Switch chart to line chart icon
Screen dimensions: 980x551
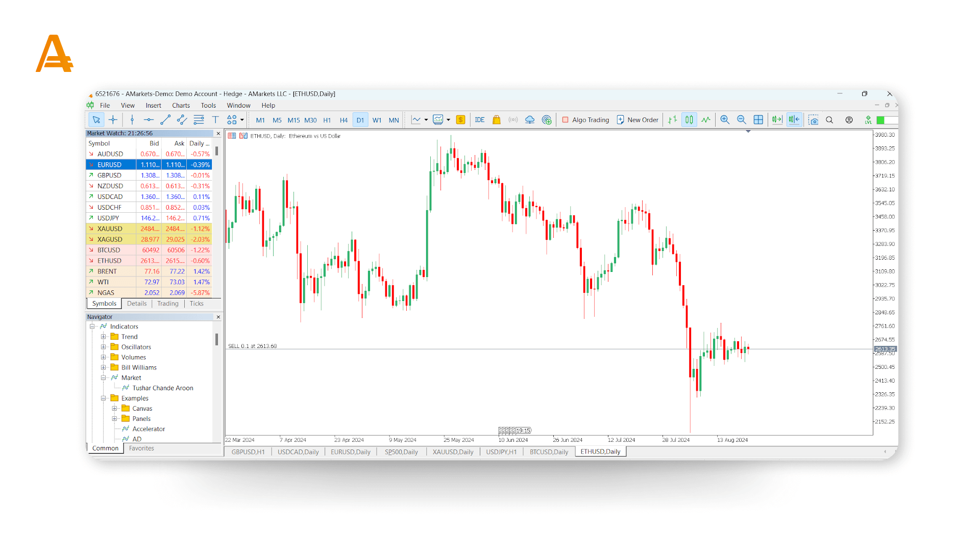tap(706, 120)
